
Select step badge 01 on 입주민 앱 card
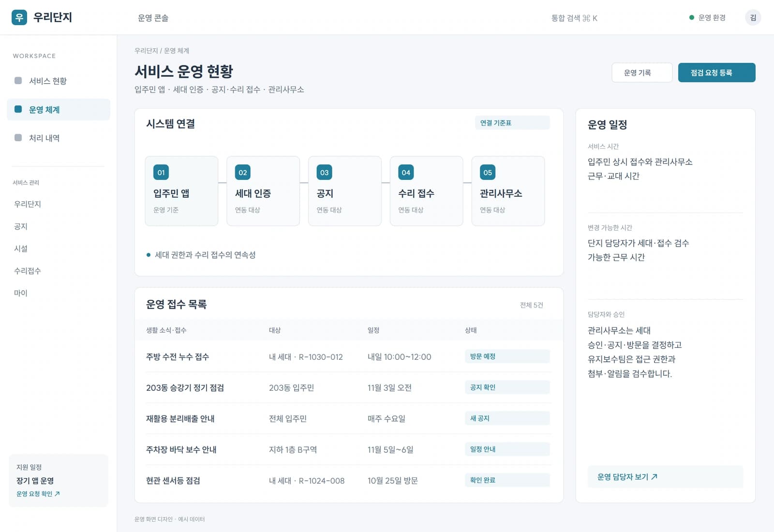click(x=161, y=172)
